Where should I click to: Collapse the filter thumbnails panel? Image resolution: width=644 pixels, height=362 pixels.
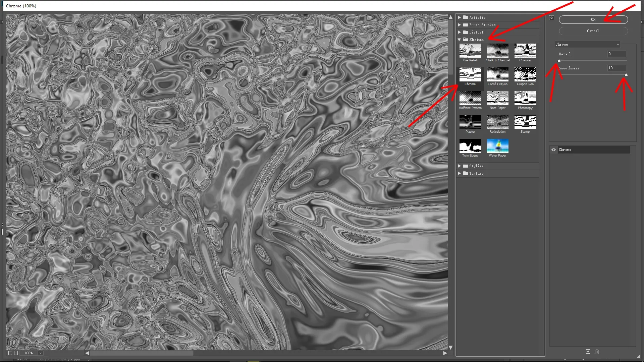[x=551, y=17]
